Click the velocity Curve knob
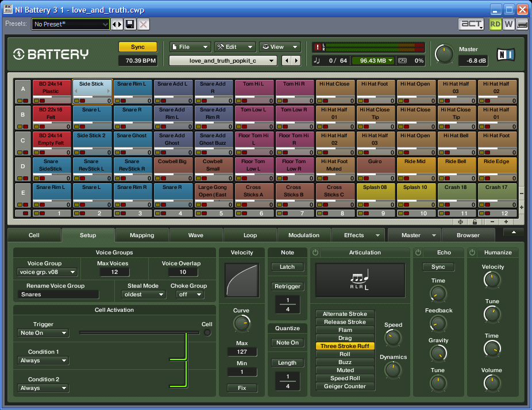This screenshot has width=532, height=410. [241, 323]
